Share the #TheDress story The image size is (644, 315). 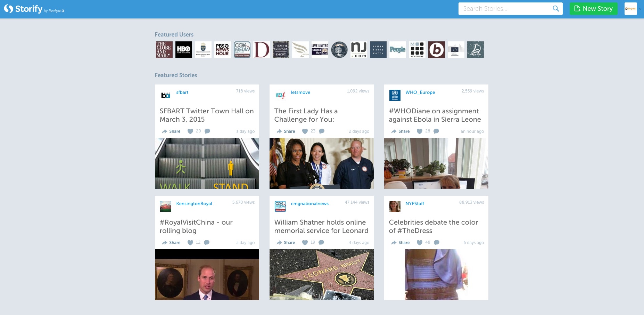coord(401,243)
